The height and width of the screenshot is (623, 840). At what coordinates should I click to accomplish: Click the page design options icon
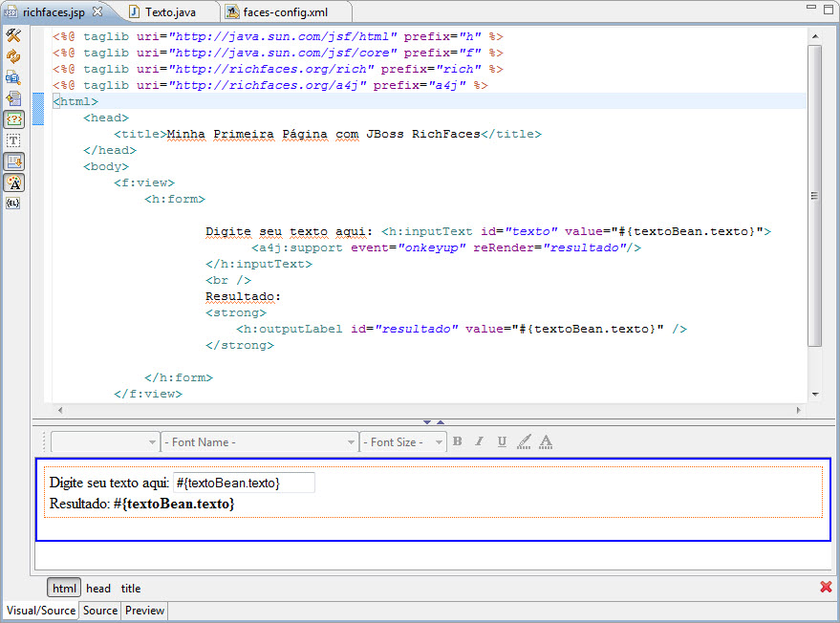tap(13, 77)
